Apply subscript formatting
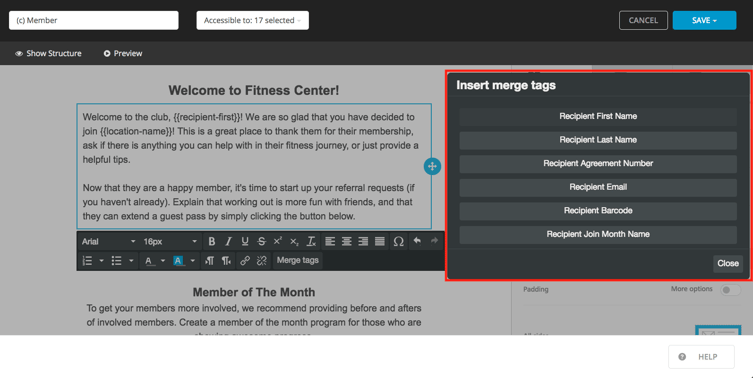The height and width of the screenshot is (378, 753). (x=294, y=242)
